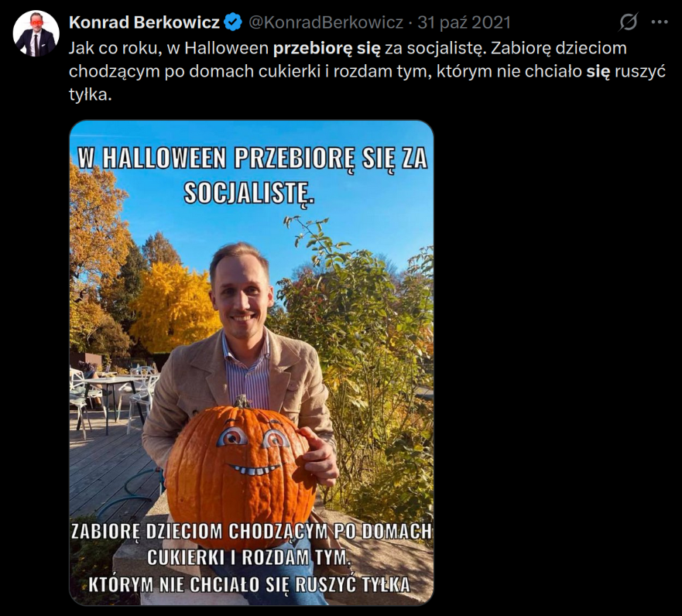682x616 pixels.
Task: Click the "KTÓRYM NIE CHCIAŁO SIĘ RUSZYĆ TYŁKA" caption
Action: 249,585
